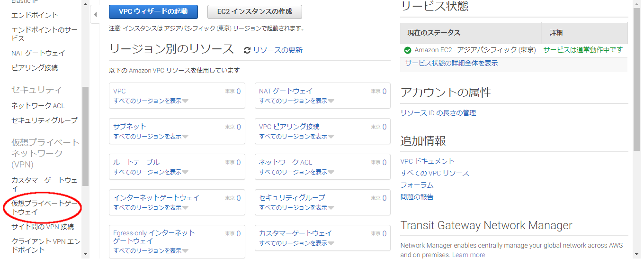
Task: Launch the VPC wizard button
Action: pyautogui.click(x=153, y=11)
